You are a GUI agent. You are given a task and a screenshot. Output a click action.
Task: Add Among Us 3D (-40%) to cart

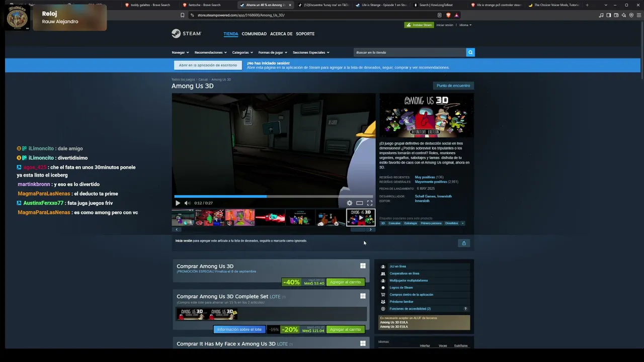click(345, 282)
